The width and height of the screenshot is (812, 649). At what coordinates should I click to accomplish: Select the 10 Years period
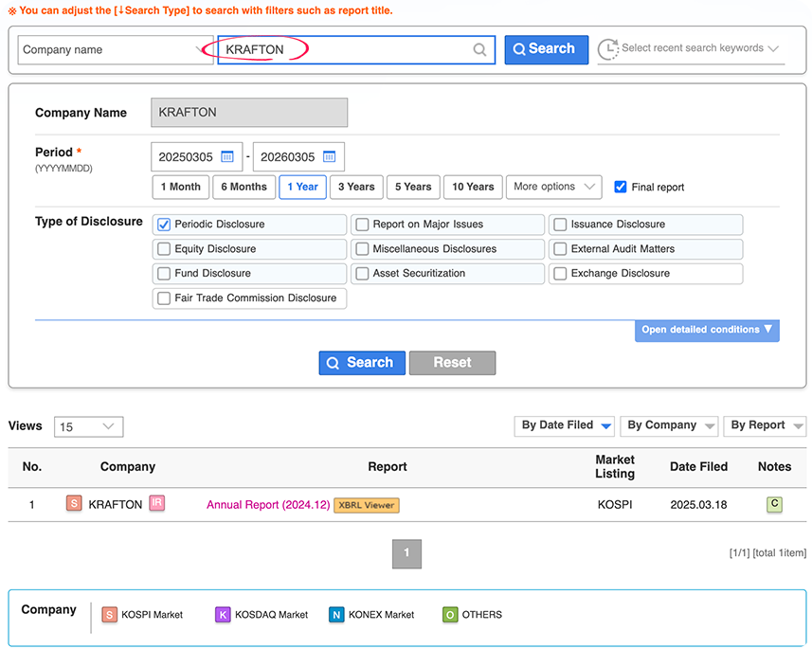(x=474, y=187)
